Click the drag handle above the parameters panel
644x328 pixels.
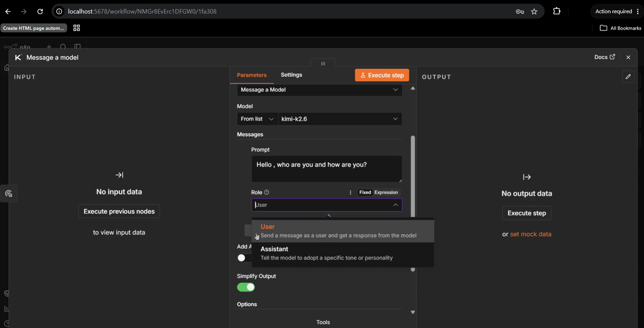pos(323,64)
